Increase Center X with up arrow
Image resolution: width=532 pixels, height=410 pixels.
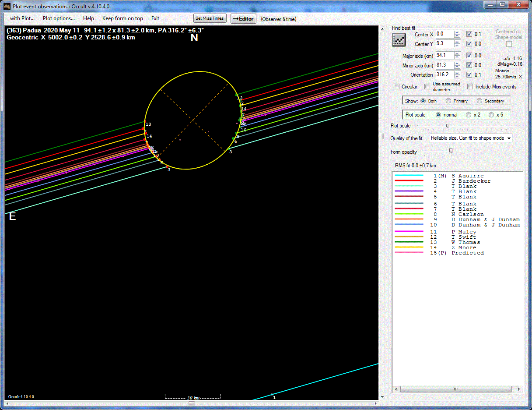[x=457, y=32]
